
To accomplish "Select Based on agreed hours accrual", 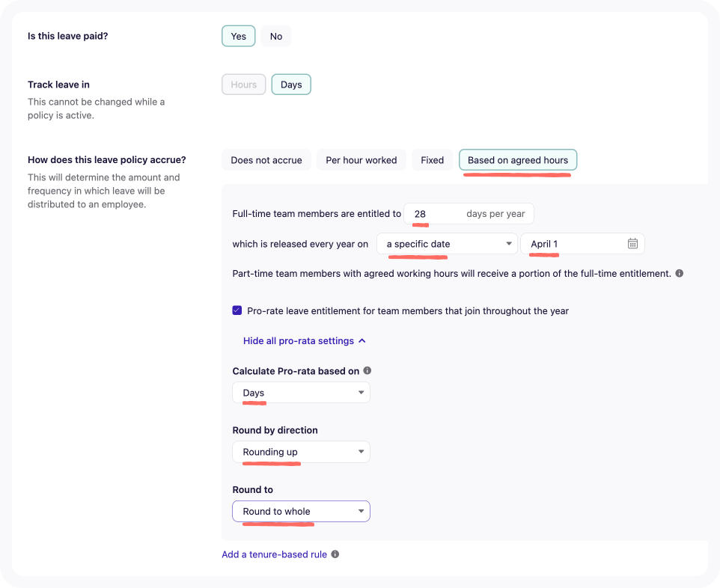I will 517,160.
